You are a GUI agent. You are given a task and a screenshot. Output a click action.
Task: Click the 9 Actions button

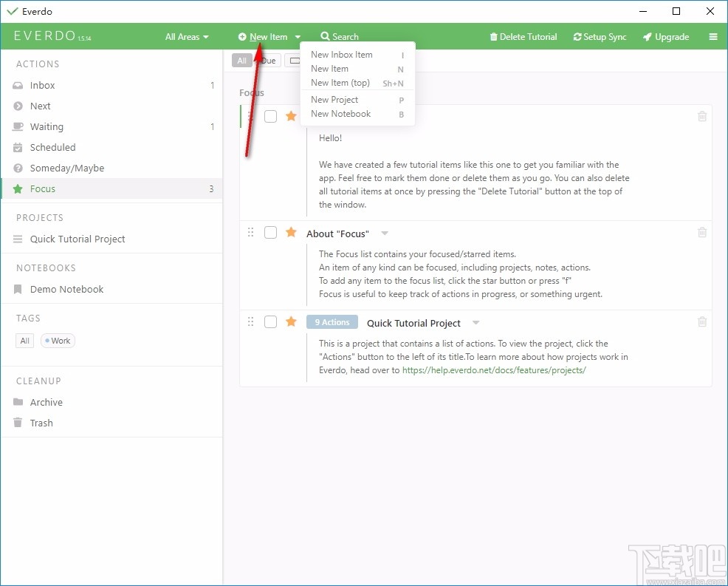pos(332,322)
